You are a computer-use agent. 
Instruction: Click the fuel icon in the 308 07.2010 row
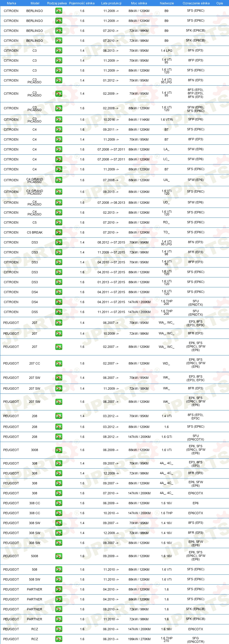(x=59, y=493)
